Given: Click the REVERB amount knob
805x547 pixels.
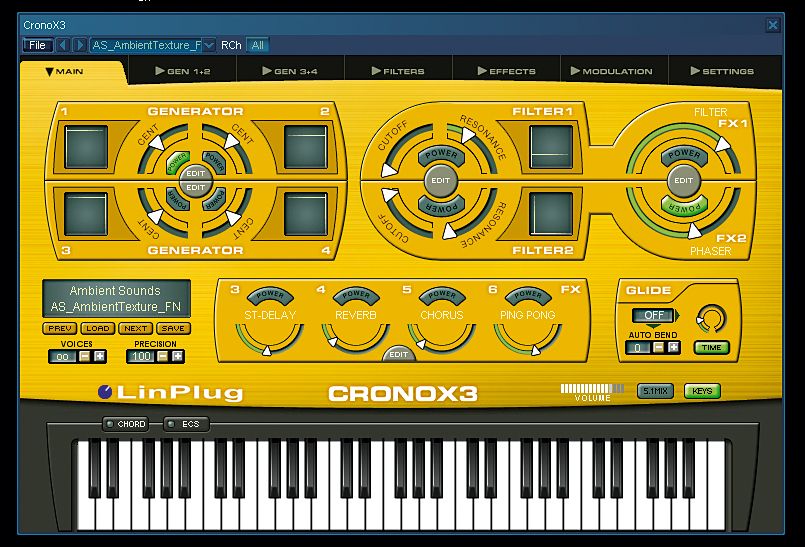Looking at the screenshot, I should (x=355, y=337).
